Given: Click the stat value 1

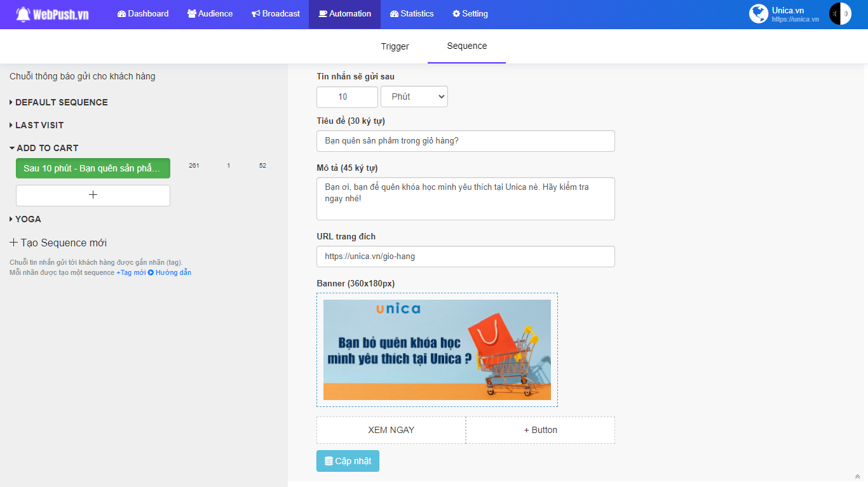Looking at the screenshot, I should coord(229,166).
